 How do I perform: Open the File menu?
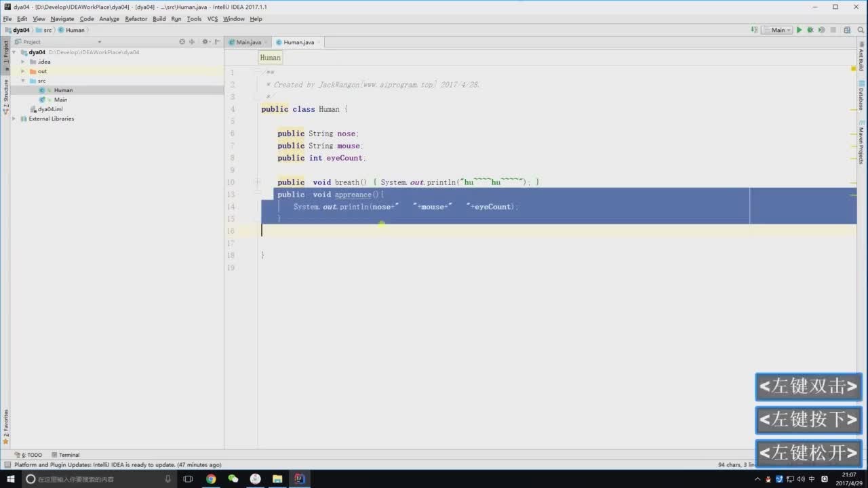7,19
